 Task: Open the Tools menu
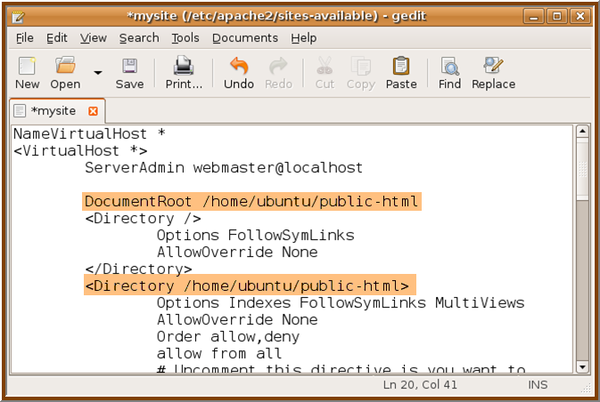coord(185,37)
